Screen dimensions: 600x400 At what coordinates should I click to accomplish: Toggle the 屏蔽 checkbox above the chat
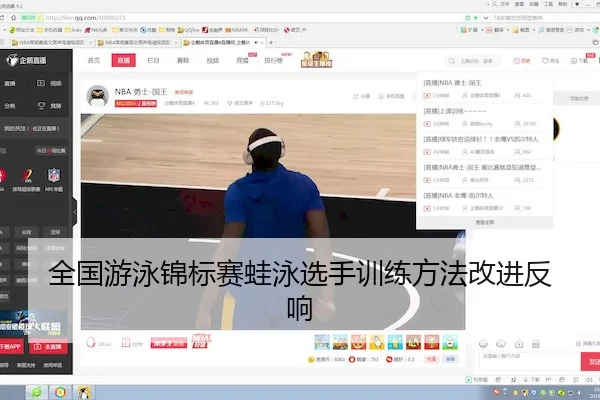(x=578, y=344)
